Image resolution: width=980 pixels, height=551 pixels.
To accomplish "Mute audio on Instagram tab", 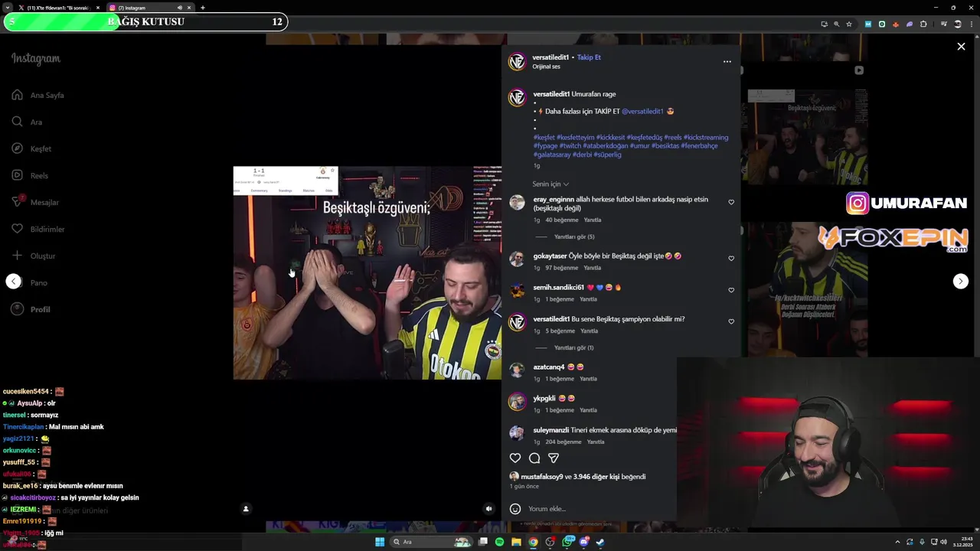I will [x=180, y=8].
